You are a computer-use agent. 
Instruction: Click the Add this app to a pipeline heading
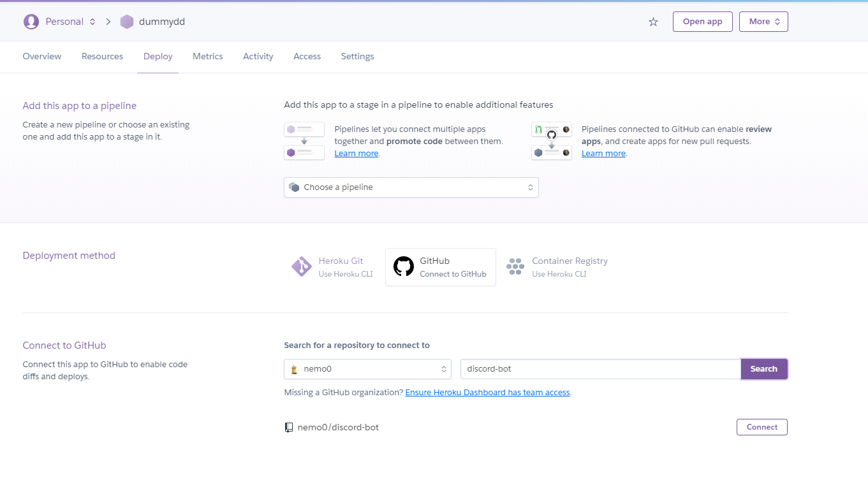click(x=80, y=106)
